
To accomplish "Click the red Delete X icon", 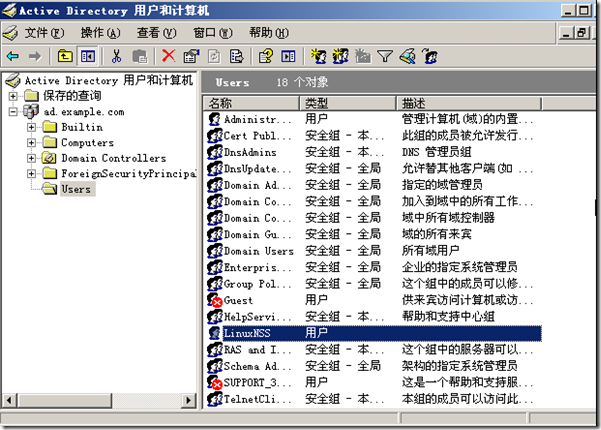I will (168, 56).
